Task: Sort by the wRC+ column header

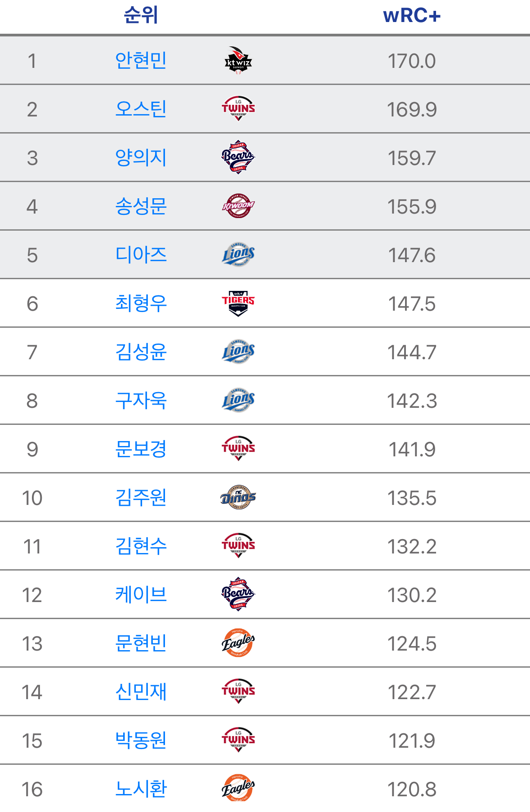Action: point(411,16)
